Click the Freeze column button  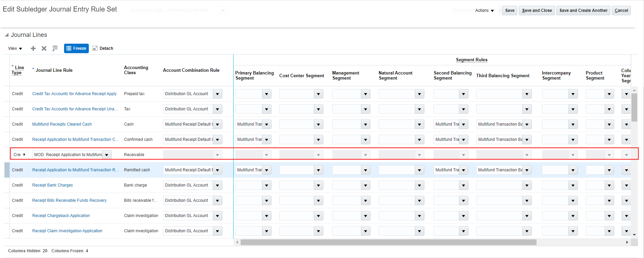tap(76, 48)
